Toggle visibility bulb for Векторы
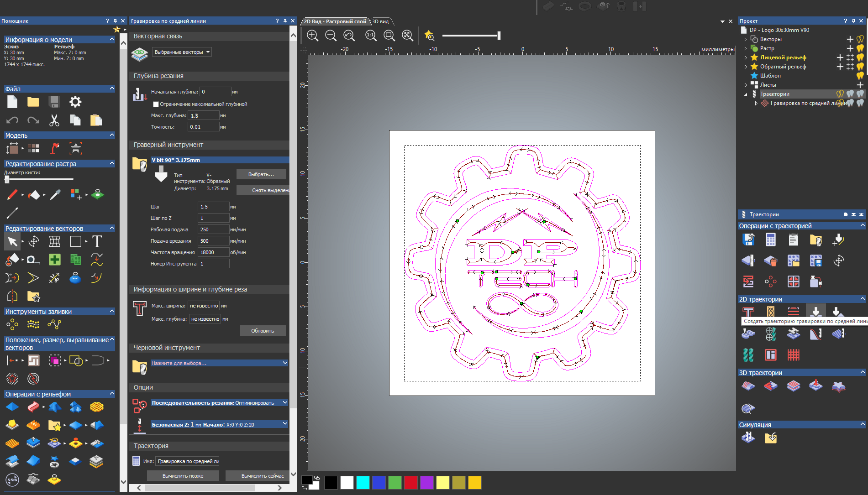868x495 pixels. 860,39
